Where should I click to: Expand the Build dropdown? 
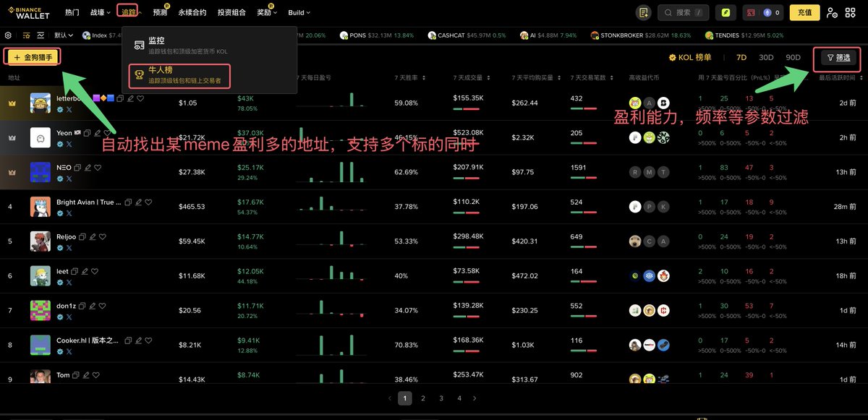299,12
